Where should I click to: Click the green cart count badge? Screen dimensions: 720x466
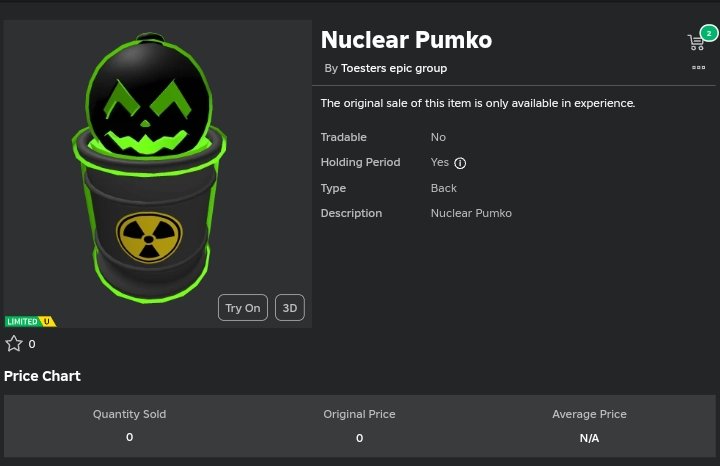(x=709, y=33)
